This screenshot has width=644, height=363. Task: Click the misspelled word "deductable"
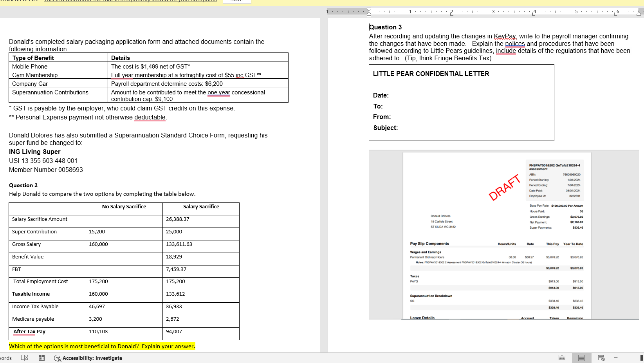click(150, 117)
